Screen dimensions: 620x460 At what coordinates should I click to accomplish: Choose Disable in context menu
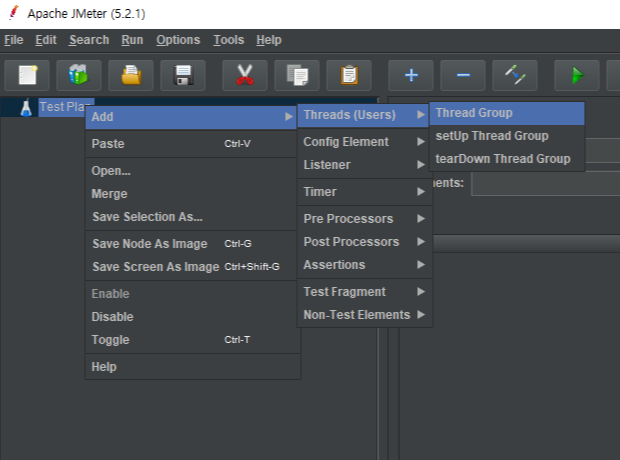[x=193, y=317]
